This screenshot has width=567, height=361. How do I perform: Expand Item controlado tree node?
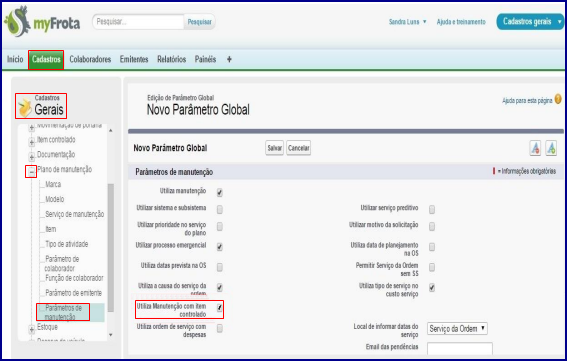point(31,142)
